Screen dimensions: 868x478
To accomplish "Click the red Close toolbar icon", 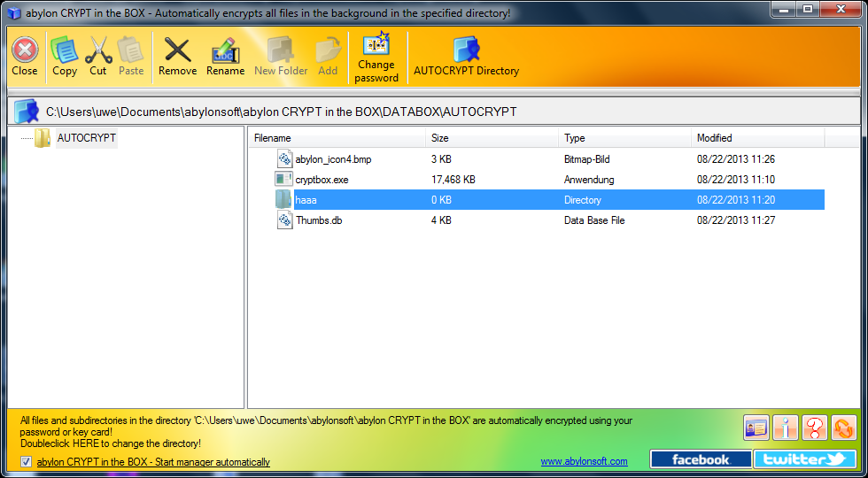I will click(x=25, y=50).
